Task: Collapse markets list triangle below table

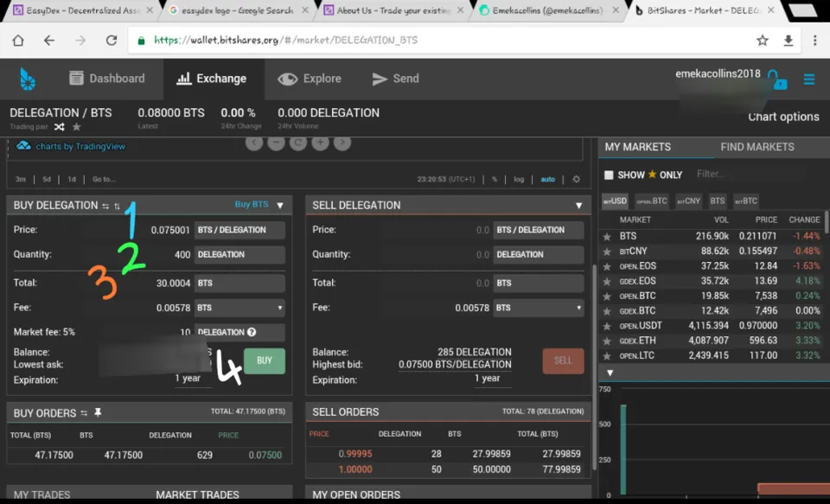Action: tap(610, 373)
